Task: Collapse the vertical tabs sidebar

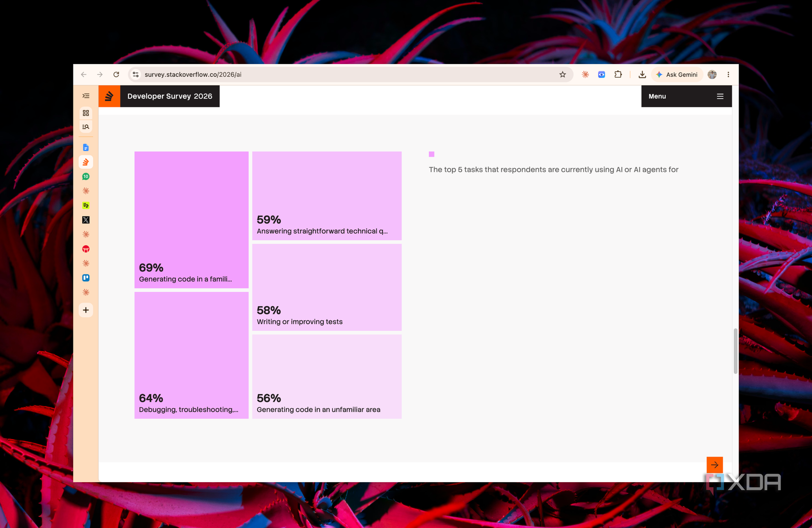Action: pos(86,96)
